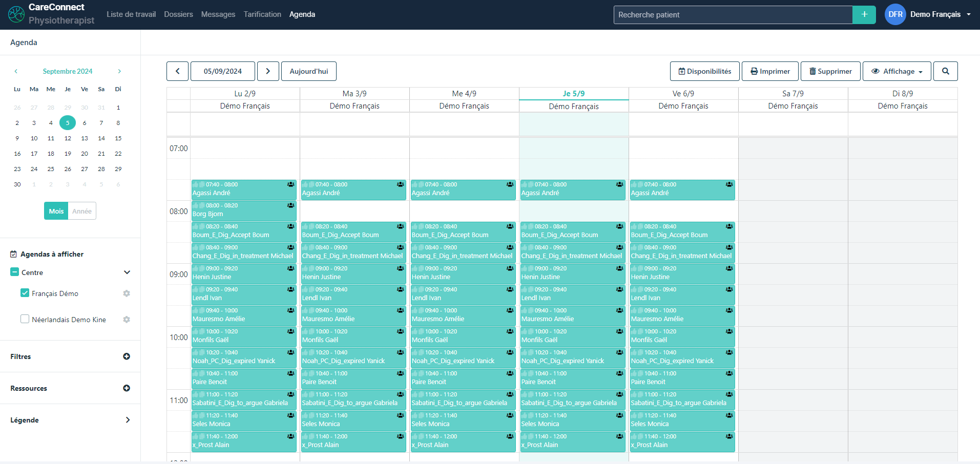Click the DFR user avatar
Screen dimensions: 980x464
pyautogui.click(x=895, y=14)
